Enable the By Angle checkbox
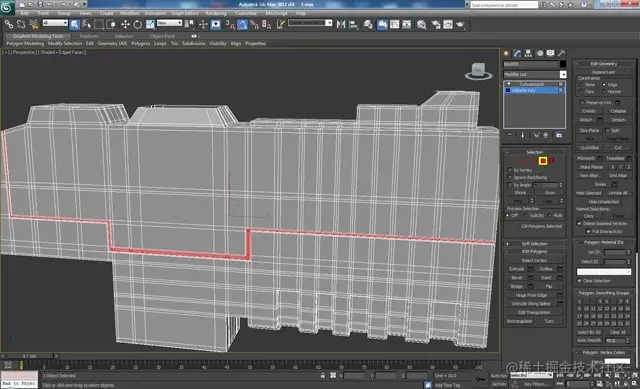This screenshot has width=640, height=389. (510, 185)
